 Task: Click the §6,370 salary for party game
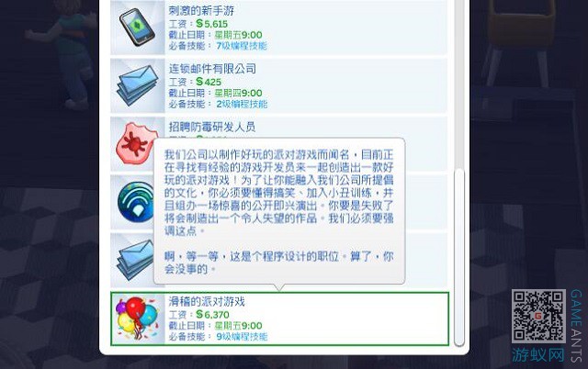[x=212, y=315]
